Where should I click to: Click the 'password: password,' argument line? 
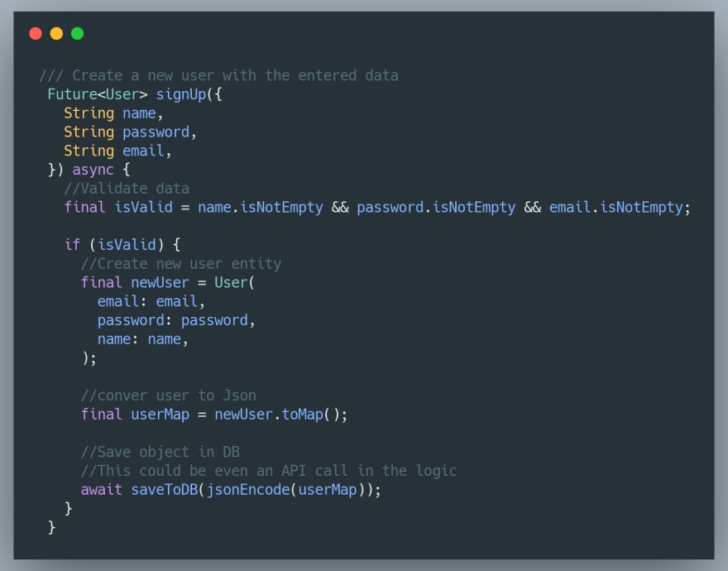[x=176, y=320]
